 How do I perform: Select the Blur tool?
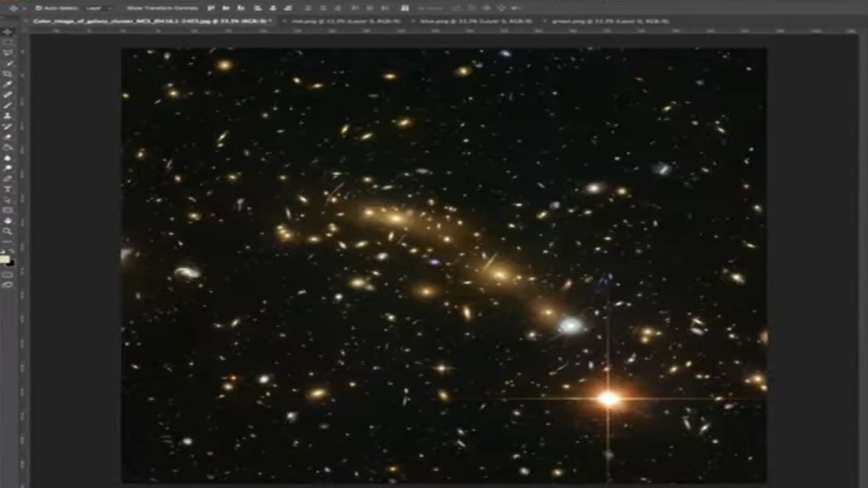click(x=7, y=157)
